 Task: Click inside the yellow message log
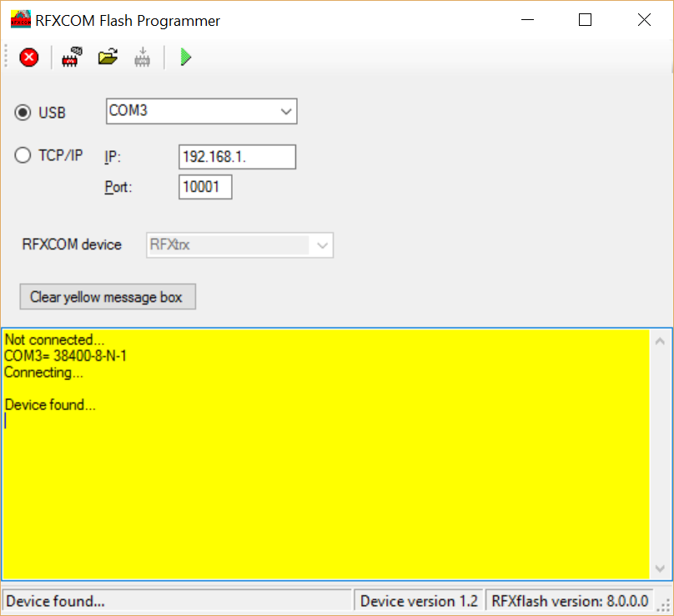click(x=326, y=454)
